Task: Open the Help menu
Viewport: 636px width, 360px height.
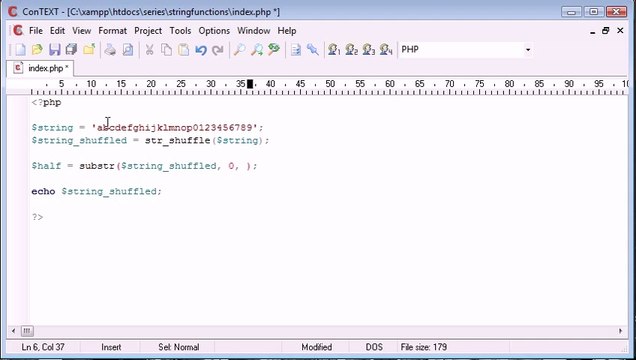Action: point(287,31)
